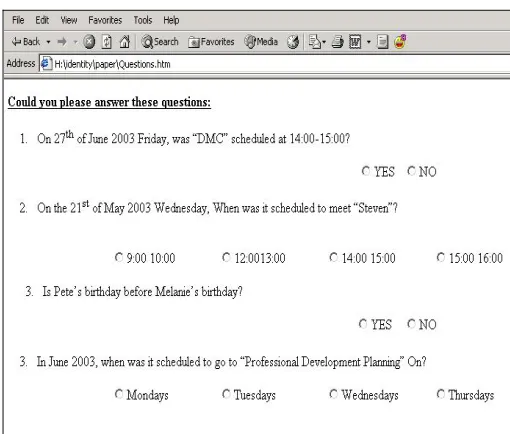This screenshot has width=510, height=434.
Task: Select the Mondays option
Action: [x=119, y=394]
